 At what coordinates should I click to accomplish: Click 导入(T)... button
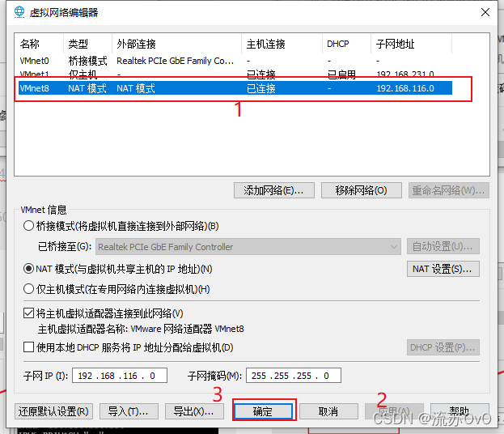[x=129, y=411]
